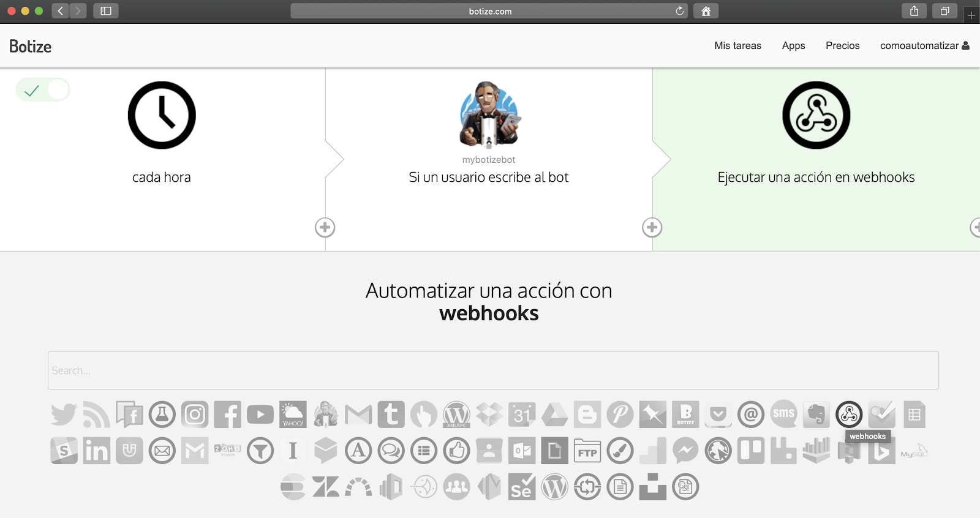Screen dimensions: 980x518
Task: Select the email @ app icon
Action: tap(751, 415)
